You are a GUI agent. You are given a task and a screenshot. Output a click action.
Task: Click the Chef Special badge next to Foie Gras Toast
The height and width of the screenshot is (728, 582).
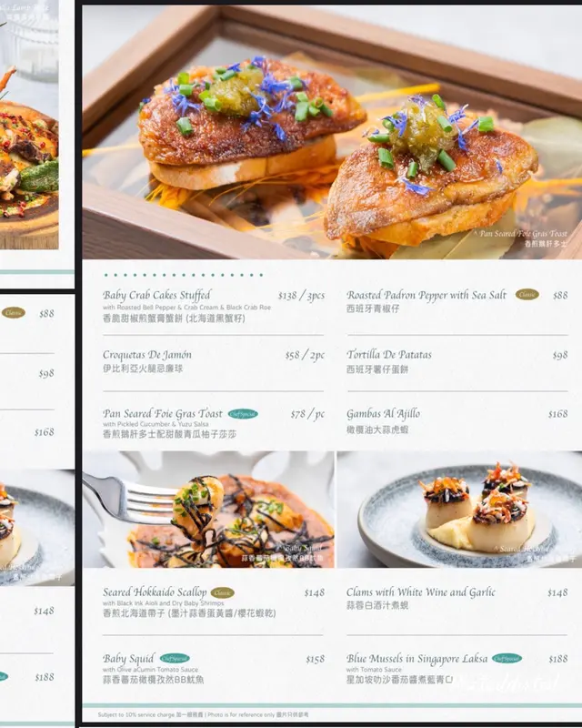pos(243,414)
